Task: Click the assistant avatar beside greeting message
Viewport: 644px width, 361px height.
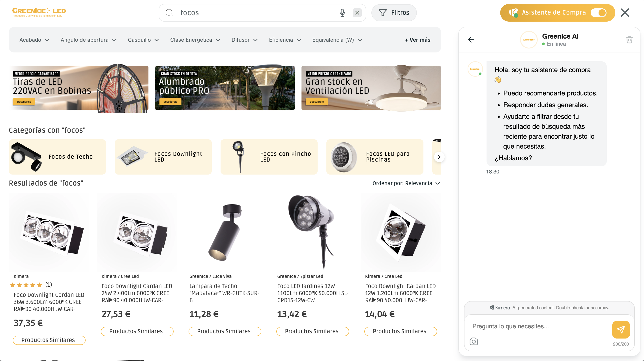Action: pyautogui.click(x=475, y=69)
